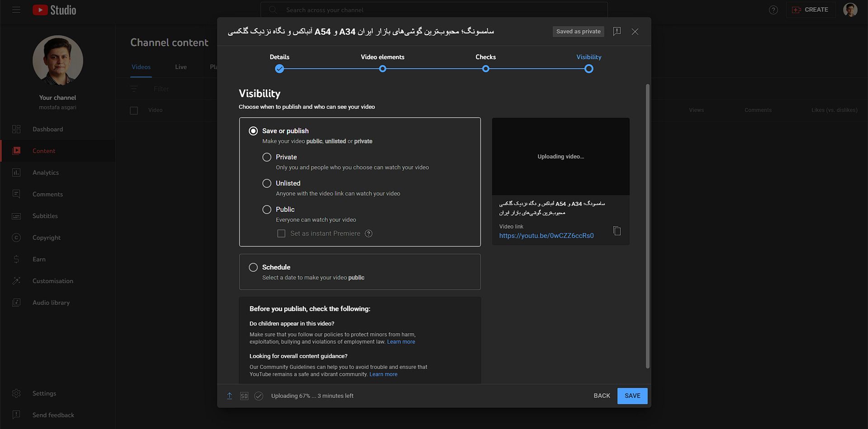Click the send feedback icon in dialog header

pyautogui.click(x=617, y=31)
